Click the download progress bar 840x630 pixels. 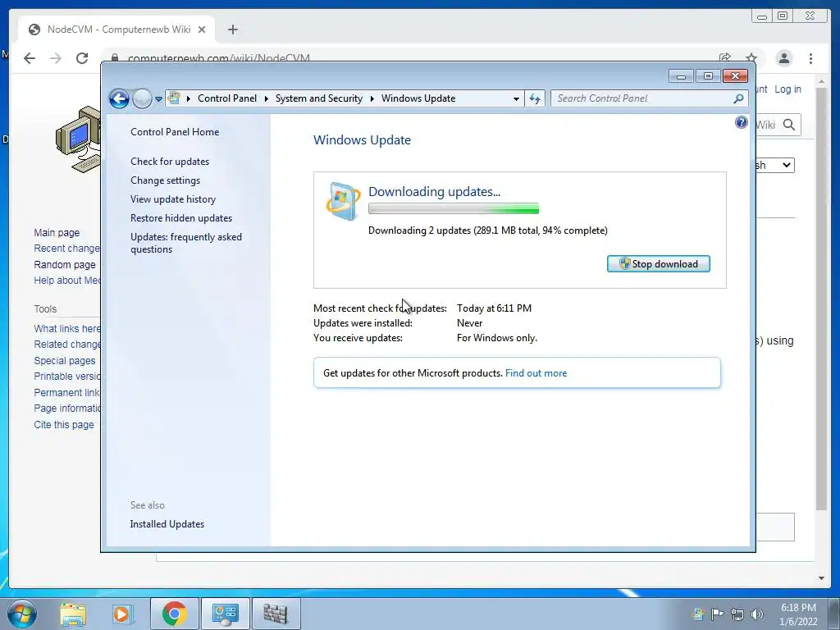[453, 209]
